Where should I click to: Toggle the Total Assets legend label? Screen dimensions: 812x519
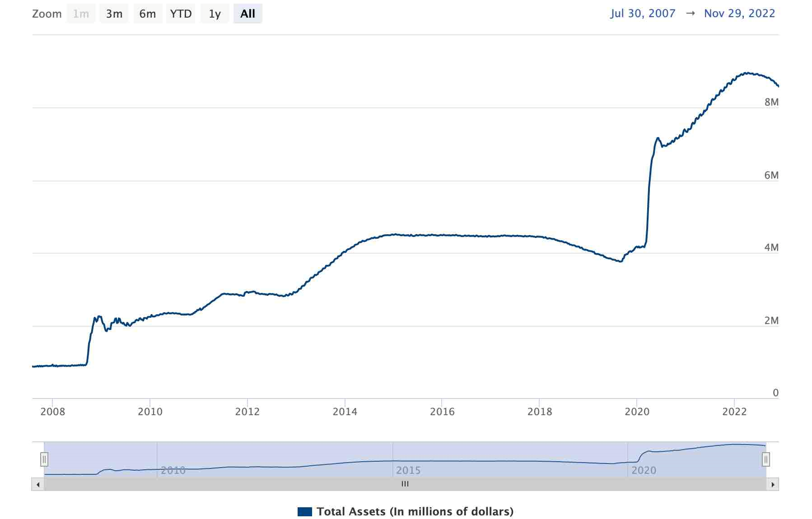(415, 512)
